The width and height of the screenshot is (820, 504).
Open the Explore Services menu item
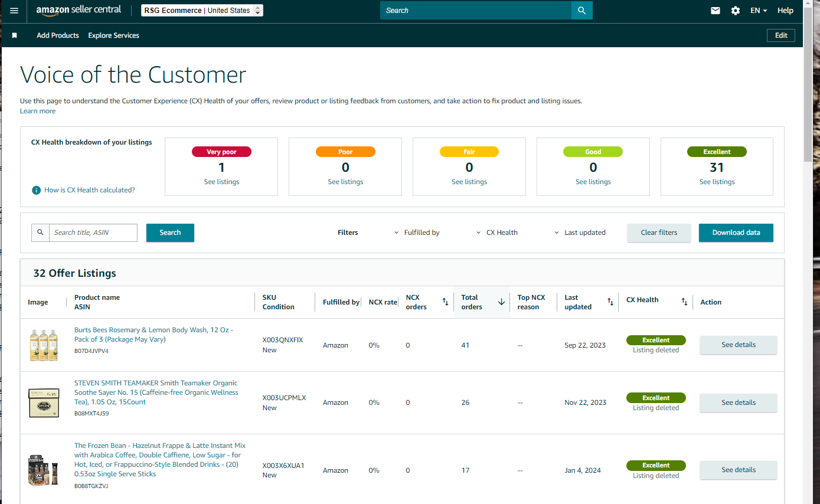[x=114, y=35]
